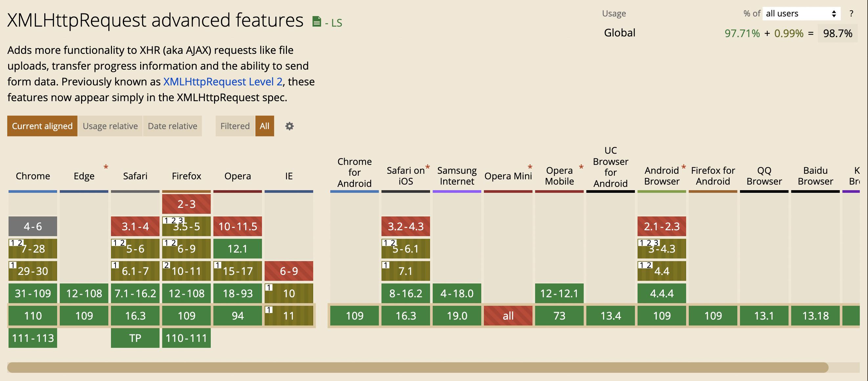Screen dimensions: 868x381
Task: Switch to Current aligned view
Action: [x=42, y=126]
